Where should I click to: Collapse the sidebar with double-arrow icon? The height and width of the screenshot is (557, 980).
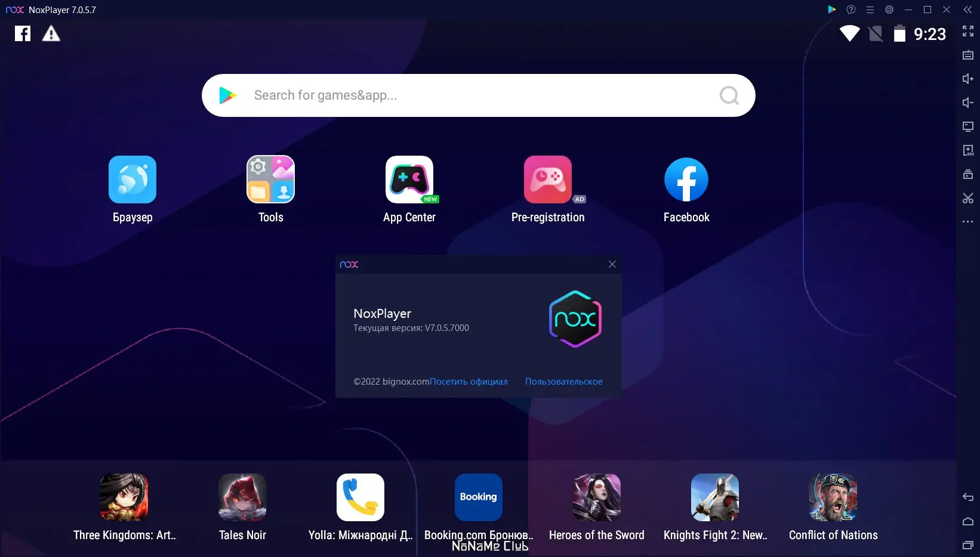click(x=967, y=10)
